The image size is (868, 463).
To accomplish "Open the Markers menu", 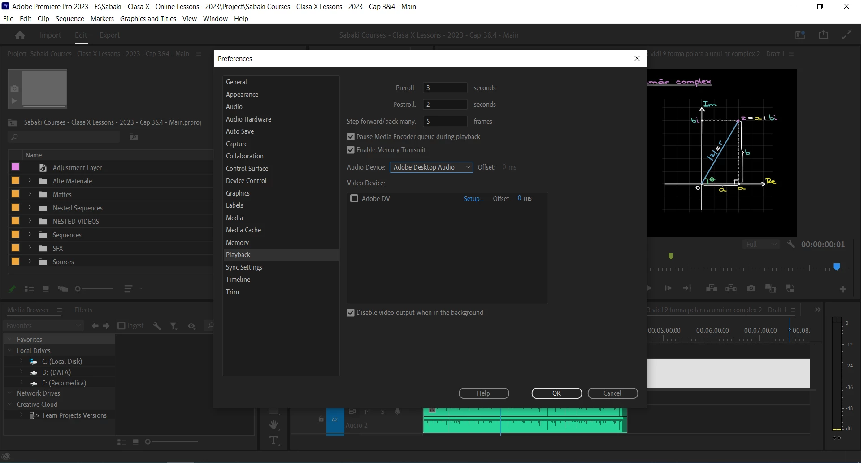I will (x=102, y=18).
